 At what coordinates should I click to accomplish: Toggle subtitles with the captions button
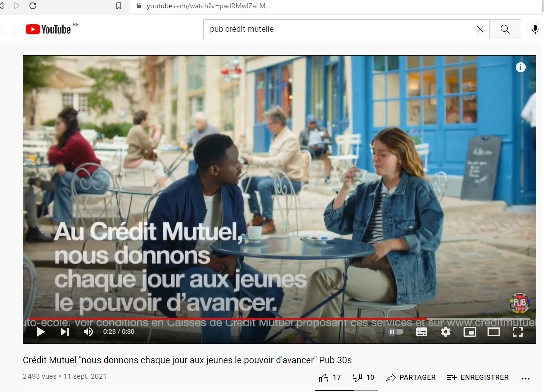pyautogui.click(x=422, y=332)
